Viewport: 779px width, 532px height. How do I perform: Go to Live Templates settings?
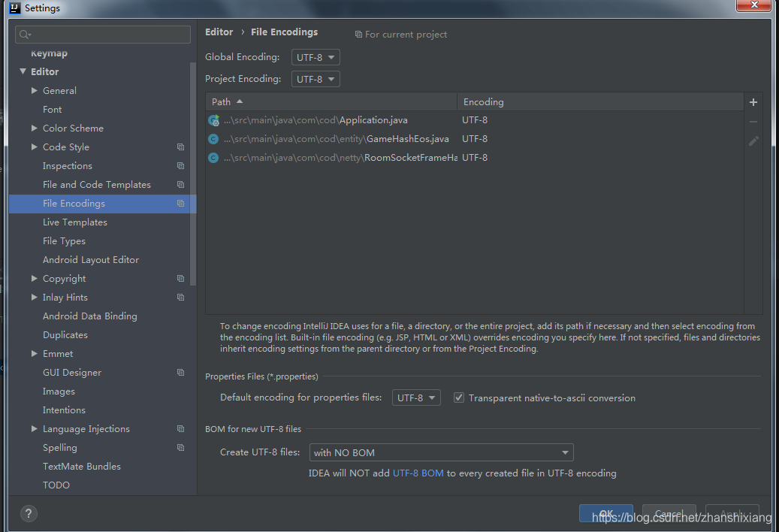pyautogui.click(x=75, y=222)
